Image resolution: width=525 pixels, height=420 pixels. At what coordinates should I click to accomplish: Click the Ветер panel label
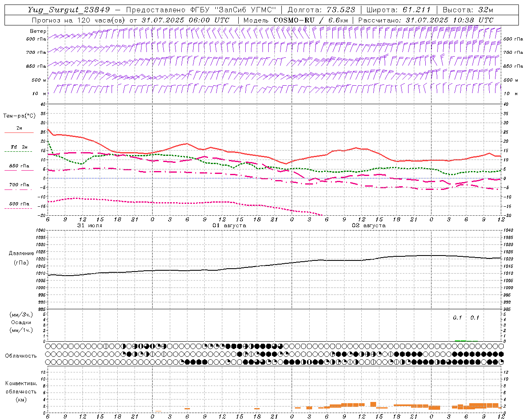(38, 31)
